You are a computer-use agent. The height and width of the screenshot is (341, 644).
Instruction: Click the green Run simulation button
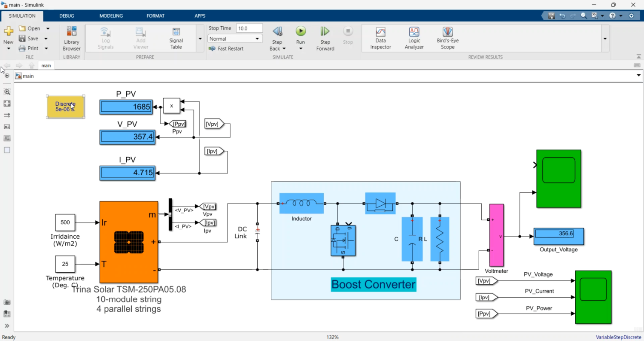click(x=301, y=31)
